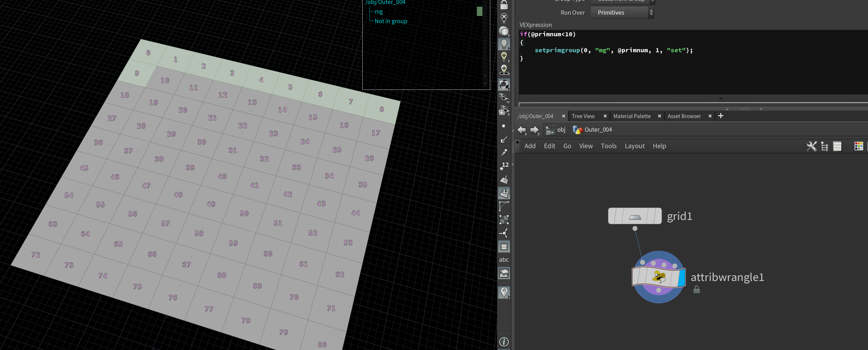868x350 pixels.
Task: Toggle primitive numbers display icon
Action: tap(504, 193)
